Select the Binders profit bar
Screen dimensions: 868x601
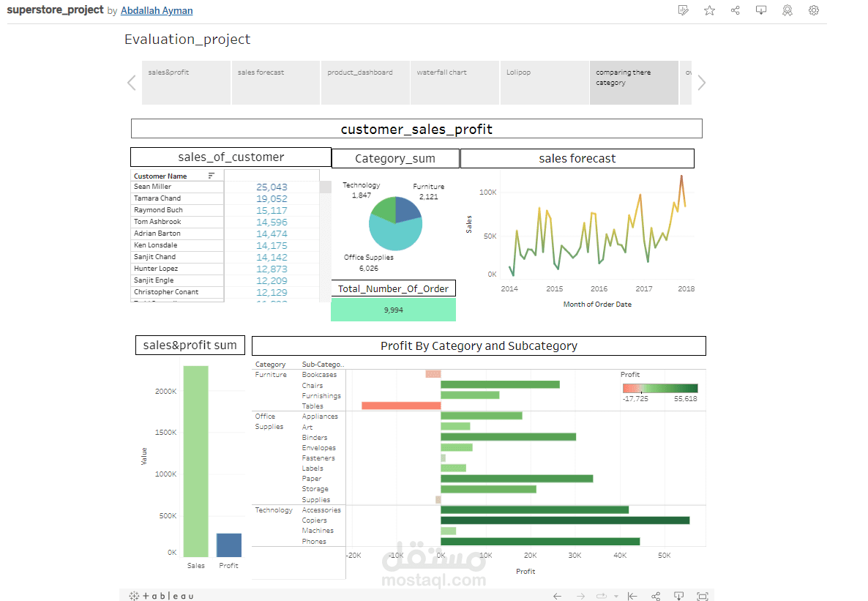pyautogui.click(x=508, y=437)
